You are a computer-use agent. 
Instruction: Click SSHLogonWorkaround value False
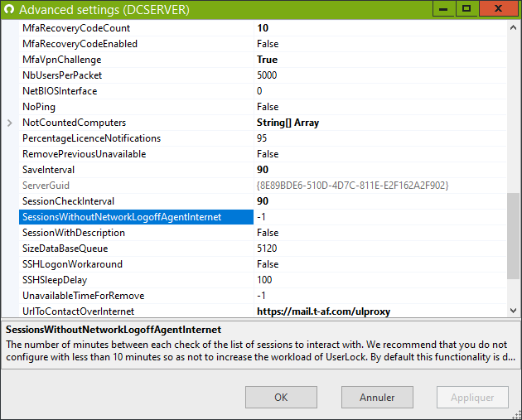380,264
